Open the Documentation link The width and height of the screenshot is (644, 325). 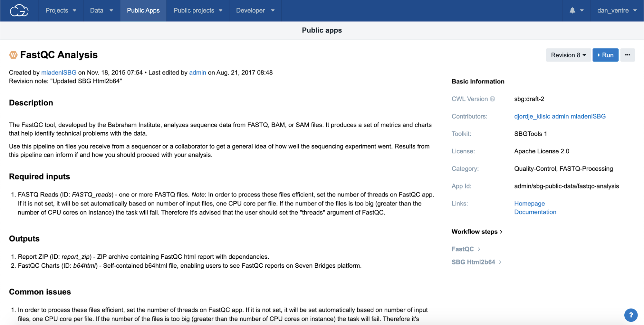535,212
